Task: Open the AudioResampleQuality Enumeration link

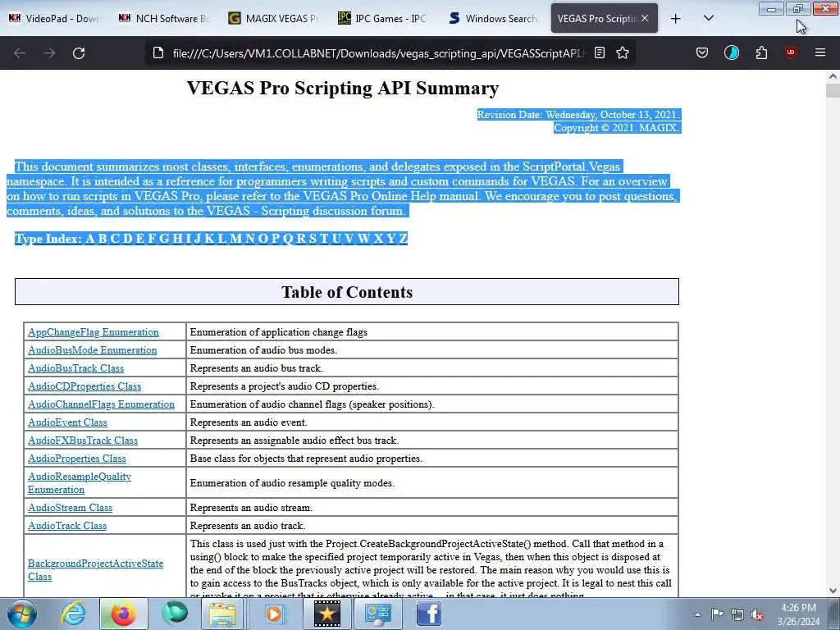Action: point(80,483)
